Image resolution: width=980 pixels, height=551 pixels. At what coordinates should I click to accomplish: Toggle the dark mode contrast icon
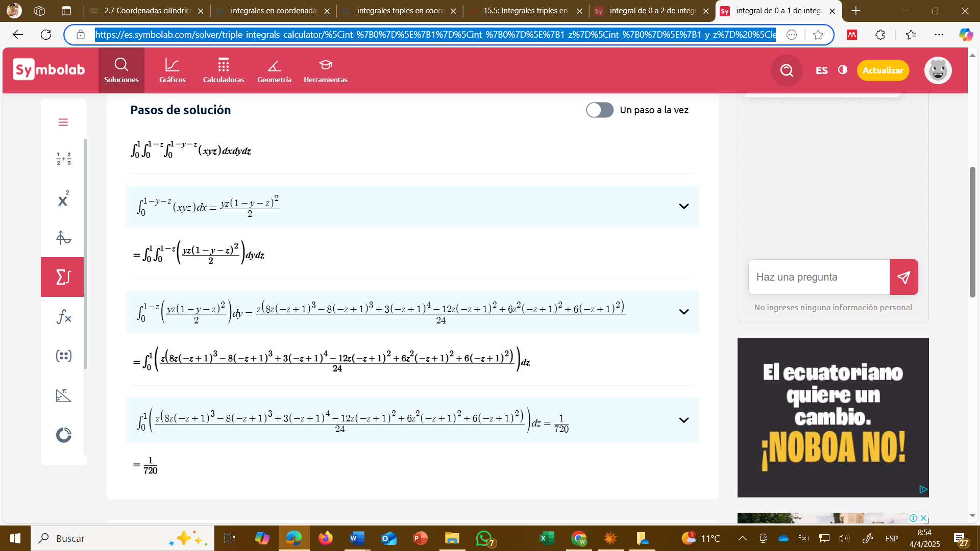click(843, 70)
